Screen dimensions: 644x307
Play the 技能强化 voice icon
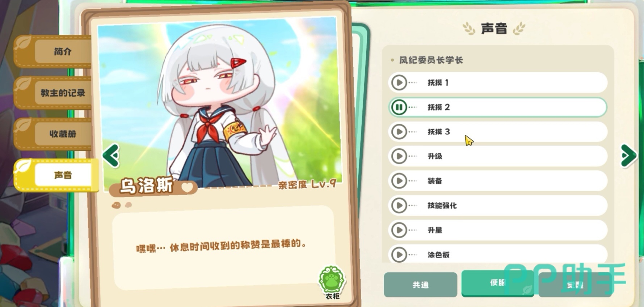pos(399,205)
